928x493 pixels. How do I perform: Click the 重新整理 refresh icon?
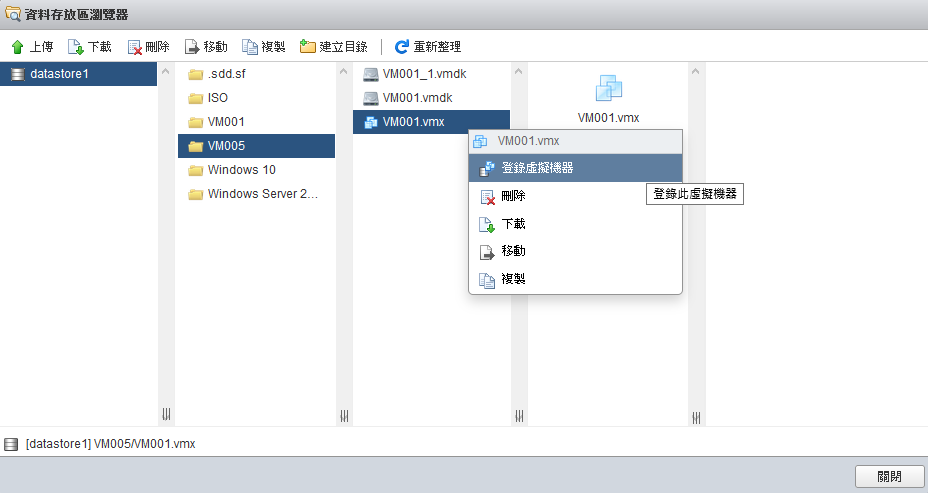coord(402,47)
